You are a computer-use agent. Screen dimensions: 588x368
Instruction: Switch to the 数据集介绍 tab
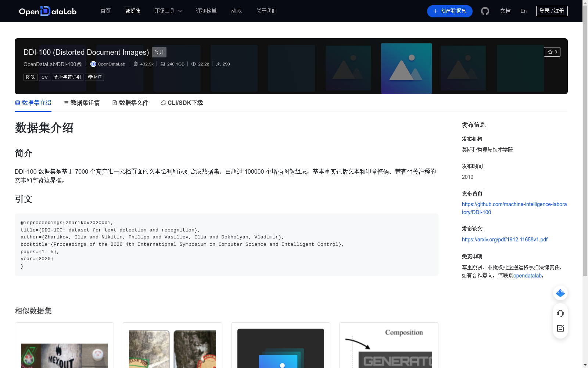click(33, 103)
